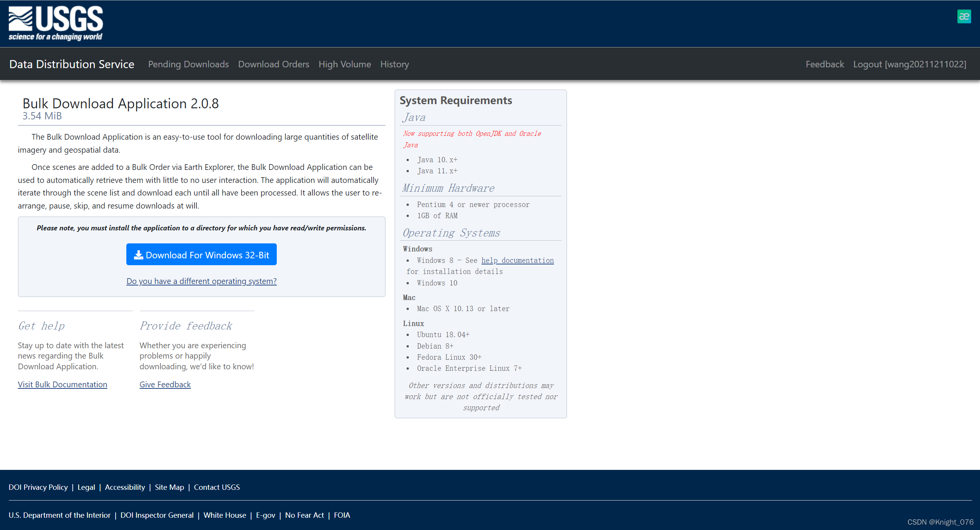980x530 pixels.
Task: Open the High Volume nav item
Action: point(345,64)
